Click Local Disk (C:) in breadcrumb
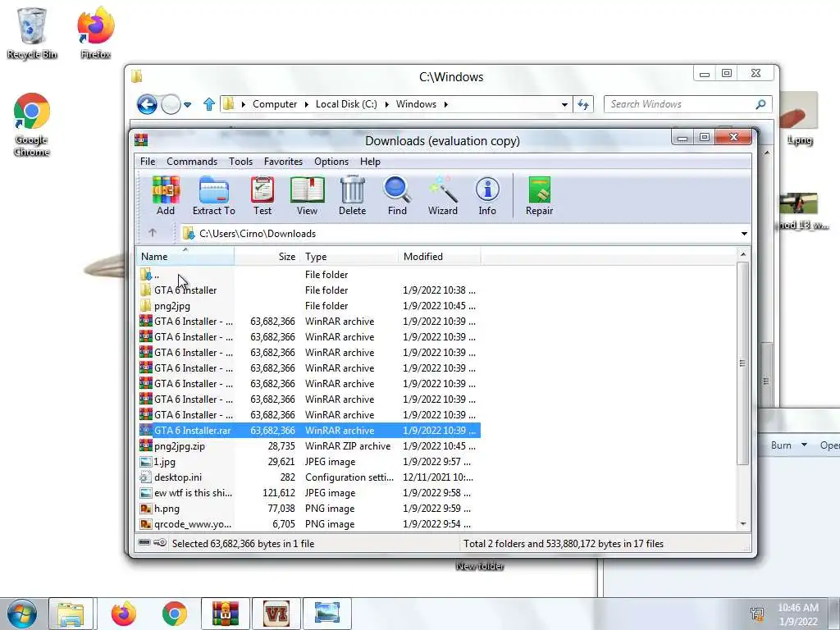 pos(346,104)
